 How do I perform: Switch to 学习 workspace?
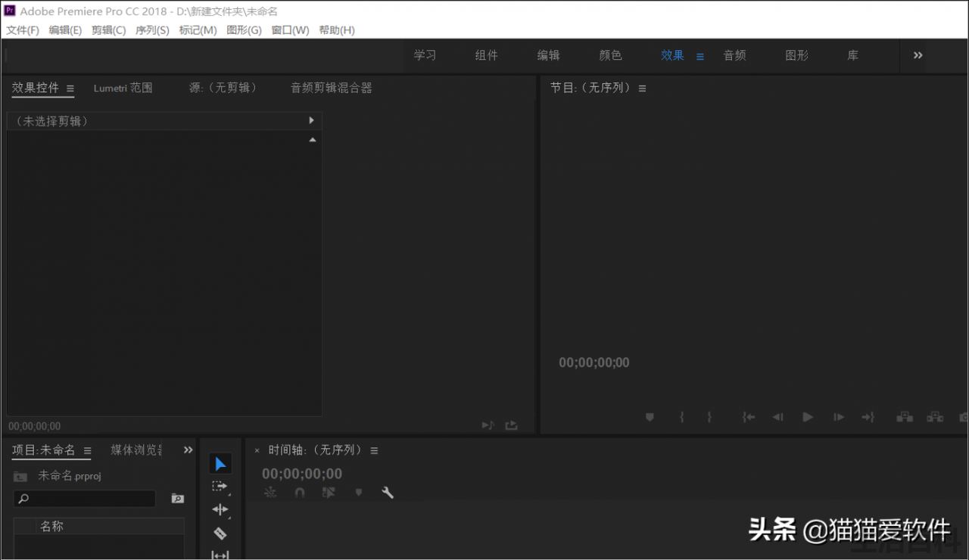[x=425, y=55]
